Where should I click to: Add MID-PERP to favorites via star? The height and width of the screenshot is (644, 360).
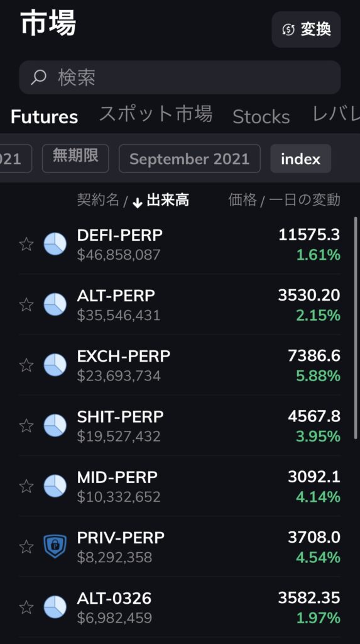(x=26, y=486)
